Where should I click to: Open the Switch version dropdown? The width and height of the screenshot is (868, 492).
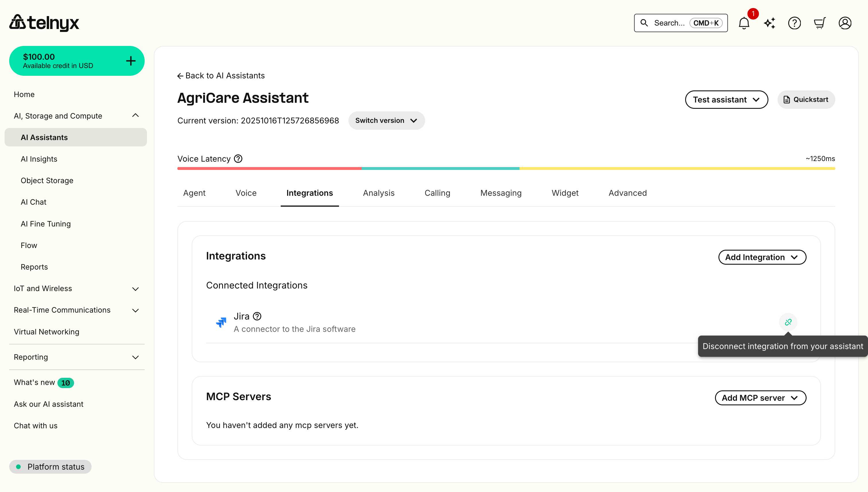click(387, 120)
